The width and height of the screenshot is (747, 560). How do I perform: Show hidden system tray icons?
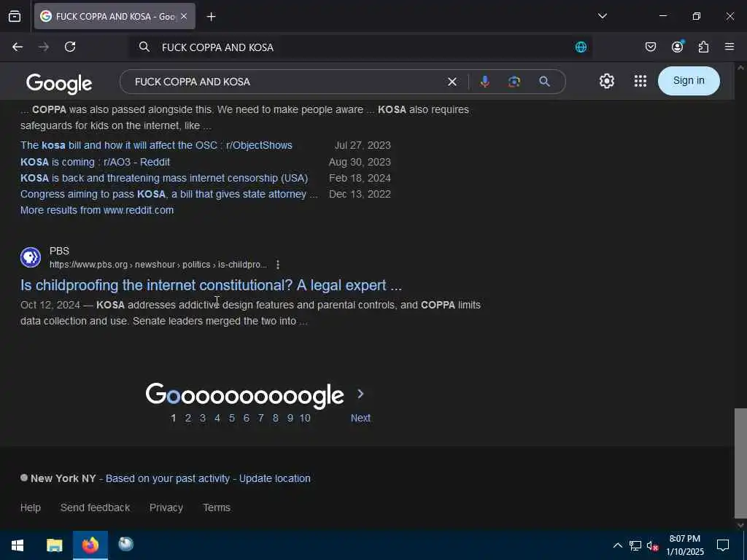pyautogui.click(x=617, y=545)
